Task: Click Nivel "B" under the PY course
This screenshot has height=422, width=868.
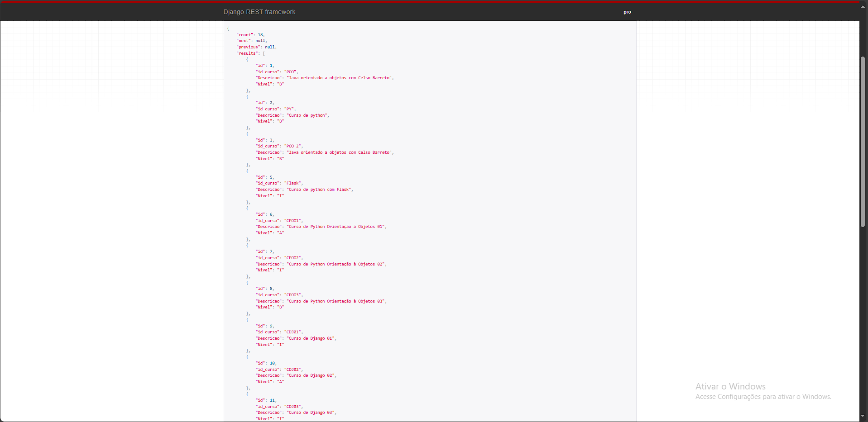Action: coord(280,121)
